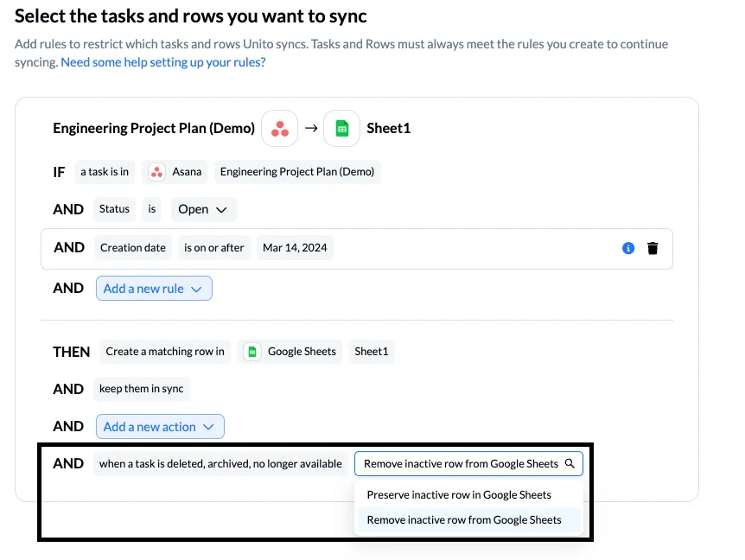Click the Mar 14, 2024 date value
The width and height of the screenshot is (745, 560).
(295, 248)
